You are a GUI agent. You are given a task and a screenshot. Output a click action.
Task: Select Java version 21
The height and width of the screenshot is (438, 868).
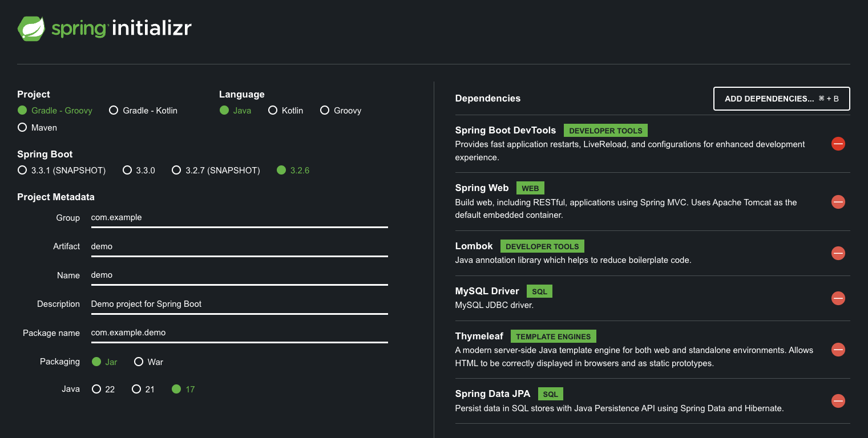(x=143, y=390)
